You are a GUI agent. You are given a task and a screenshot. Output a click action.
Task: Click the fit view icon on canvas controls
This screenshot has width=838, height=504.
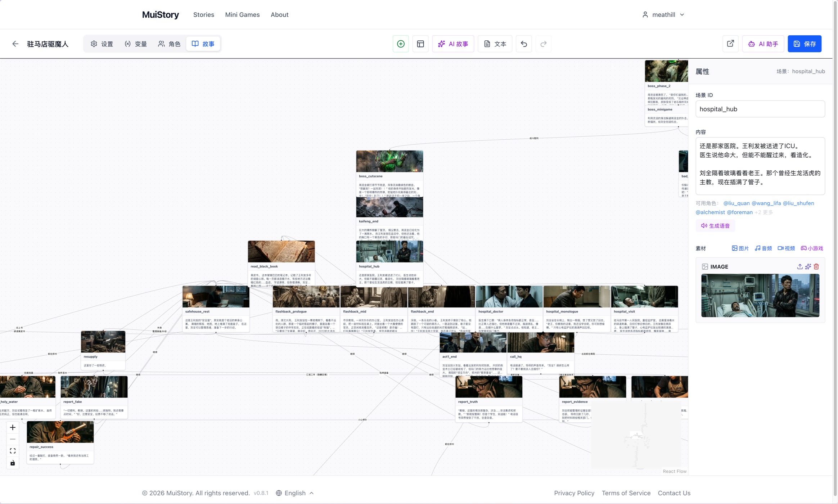click(x=13, y=451)
